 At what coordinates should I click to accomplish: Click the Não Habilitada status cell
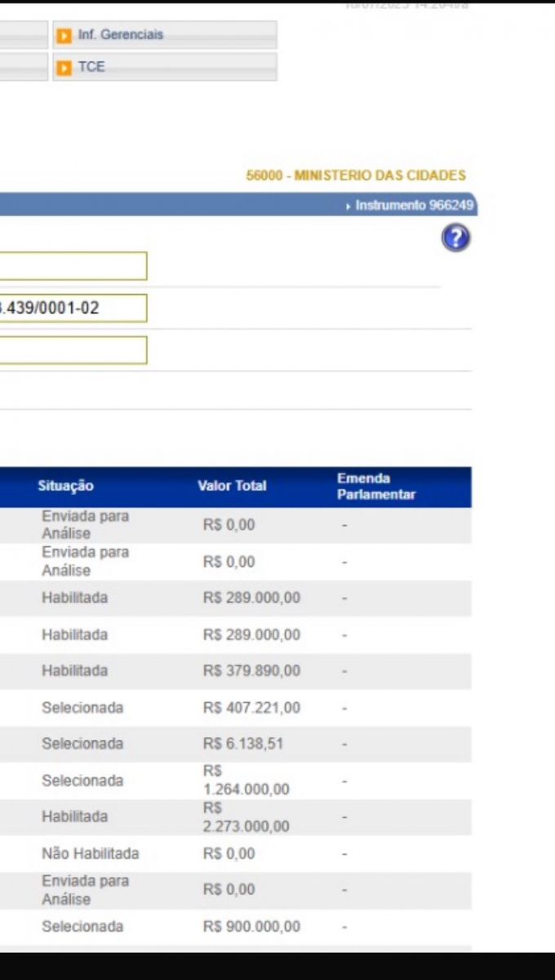[90, 853]
